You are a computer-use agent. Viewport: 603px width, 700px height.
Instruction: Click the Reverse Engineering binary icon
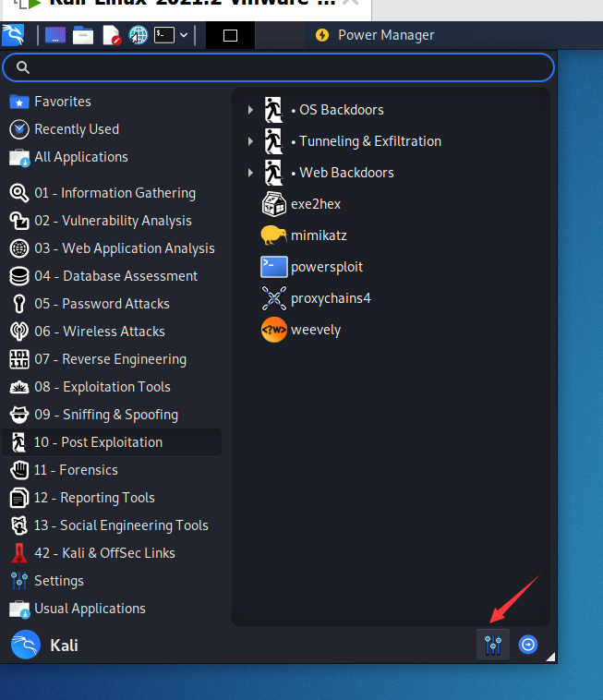(19, 359)
